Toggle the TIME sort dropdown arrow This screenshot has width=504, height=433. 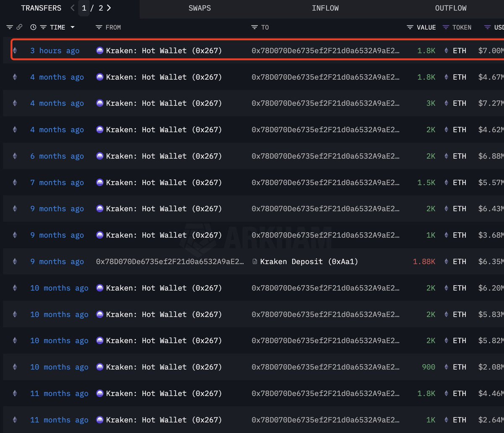pyautogui.click(x=72, y=27)
